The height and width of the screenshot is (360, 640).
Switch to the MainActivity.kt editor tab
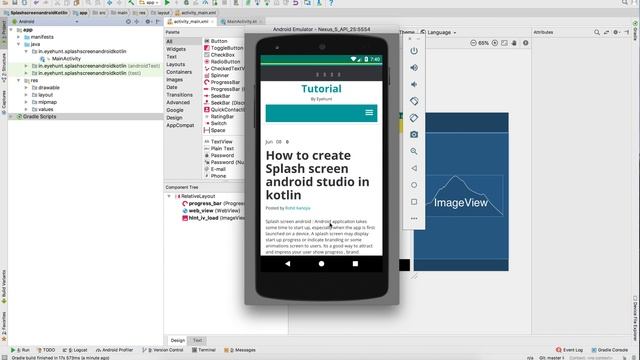click(242, 21)
